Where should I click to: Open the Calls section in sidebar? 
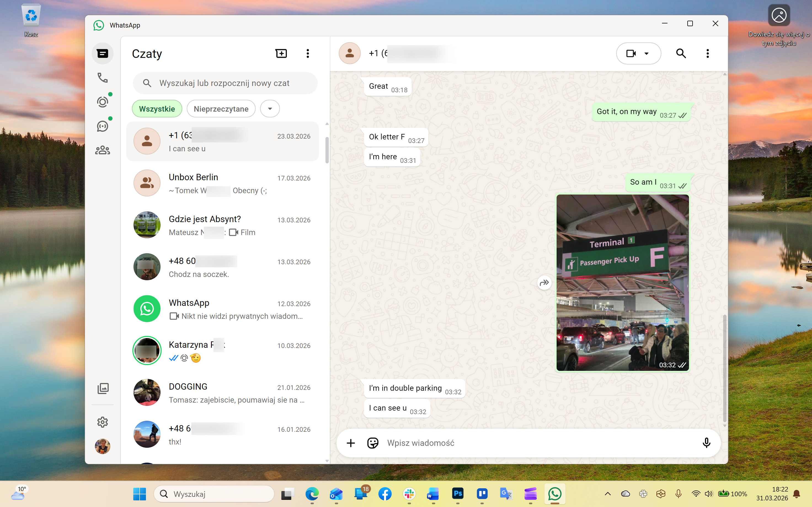pos(102,78)
